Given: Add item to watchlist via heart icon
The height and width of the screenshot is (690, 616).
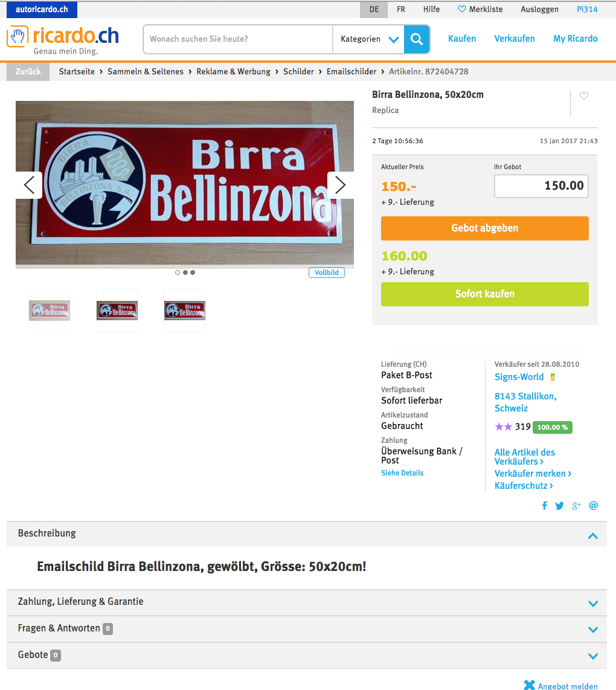Looking at the screenshot, I should pos(584,95).
